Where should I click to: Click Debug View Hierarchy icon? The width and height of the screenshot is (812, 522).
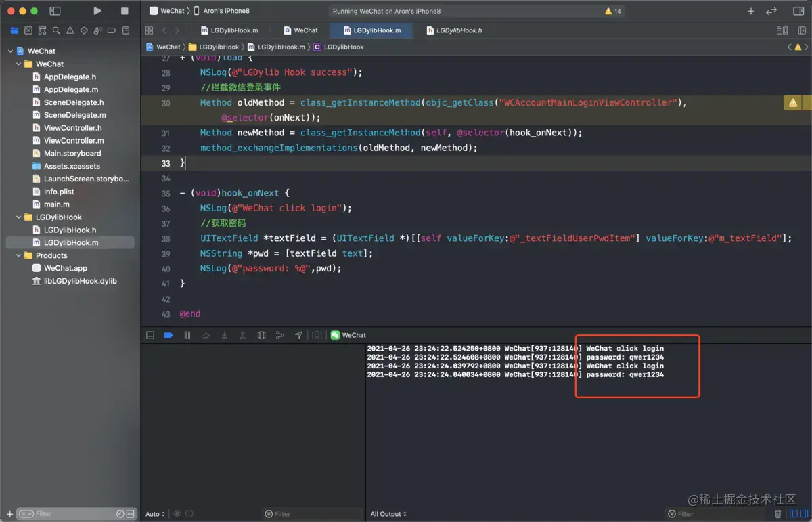pyautogui.click(x=261, y=335)
